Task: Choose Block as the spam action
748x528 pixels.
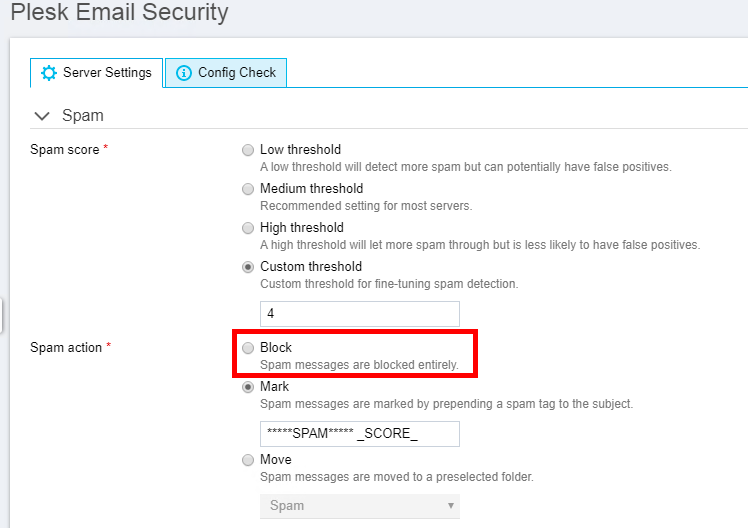Action: (x=247, y=348)
